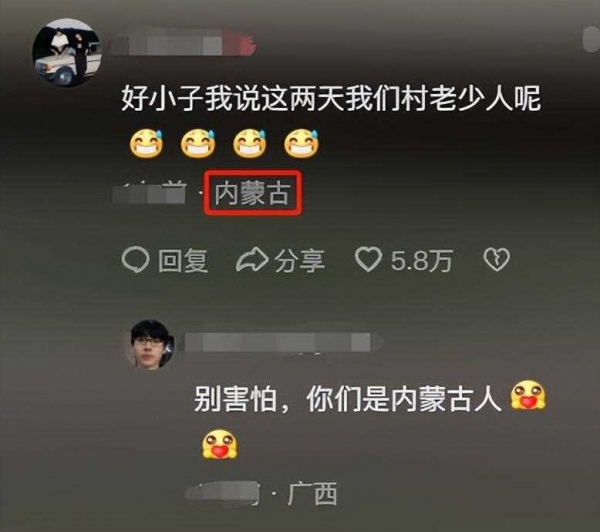Dislike the comment with the broken heart icon

(x=496, y=260)
